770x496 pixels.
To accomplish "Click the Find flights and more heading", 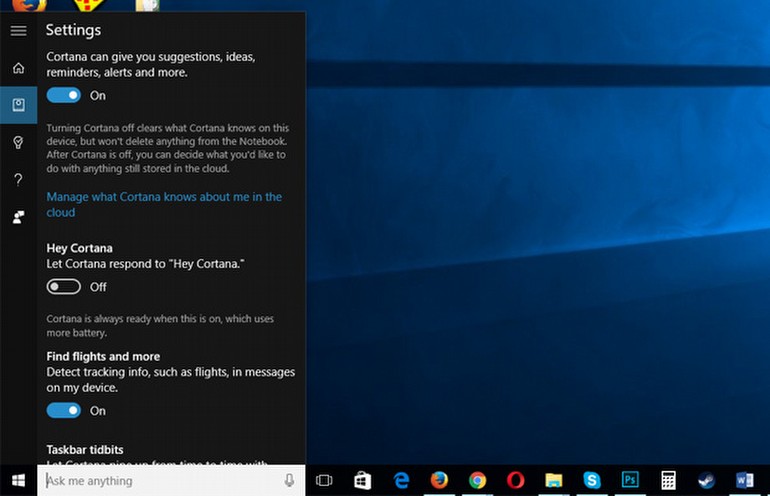I will pyautogui.click(x=103, y=357).
